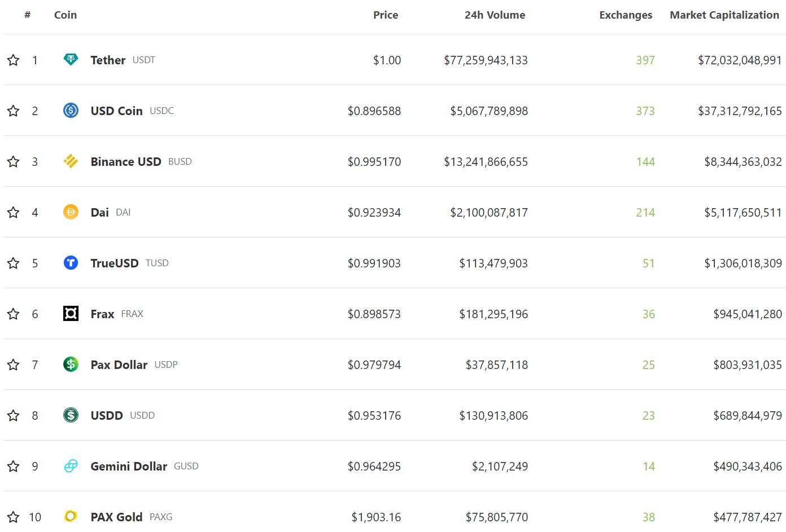Star the USDD row as favorite
Screen dimensions: 786x532
click(x=12, y=415)
